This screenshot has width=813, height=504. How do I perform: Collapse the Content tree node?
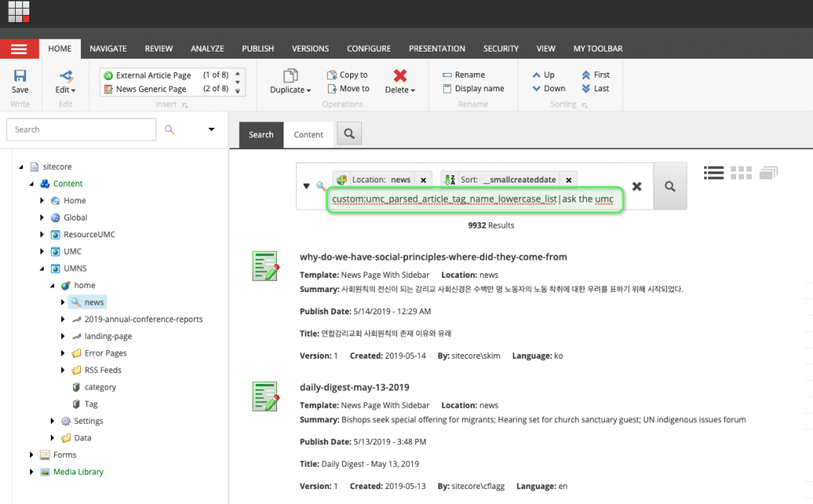click(x=32, y=184)
